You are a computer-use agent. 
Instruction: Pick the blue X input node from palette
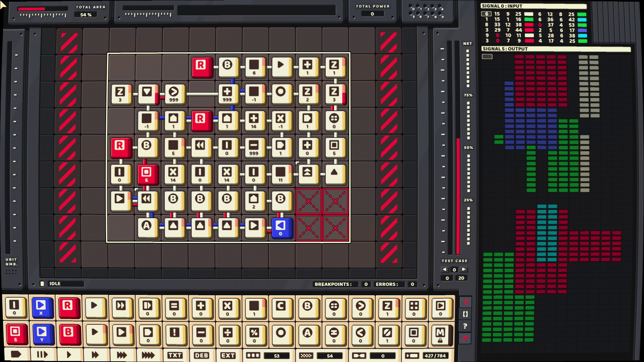click(x=42, y=307)
